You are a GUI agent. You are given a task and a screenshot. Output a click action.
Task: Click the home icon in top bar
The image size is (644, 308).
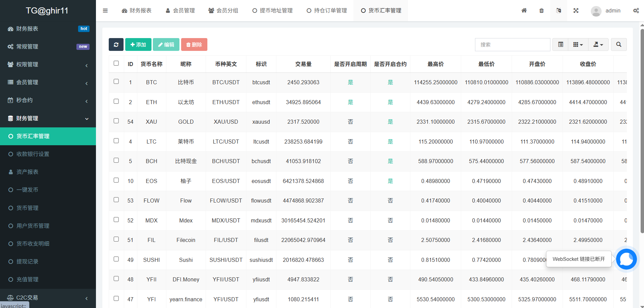point(524,10)
